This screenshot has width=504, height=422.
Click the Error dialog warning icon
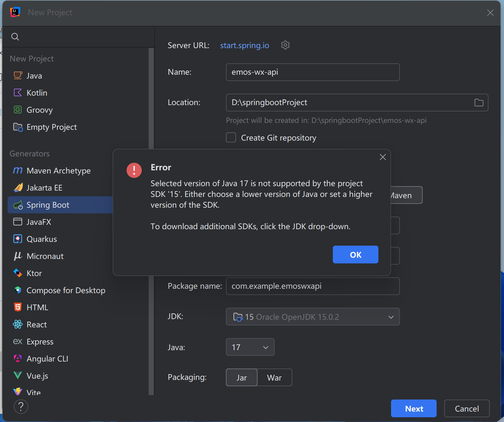(x=134, y=170)
